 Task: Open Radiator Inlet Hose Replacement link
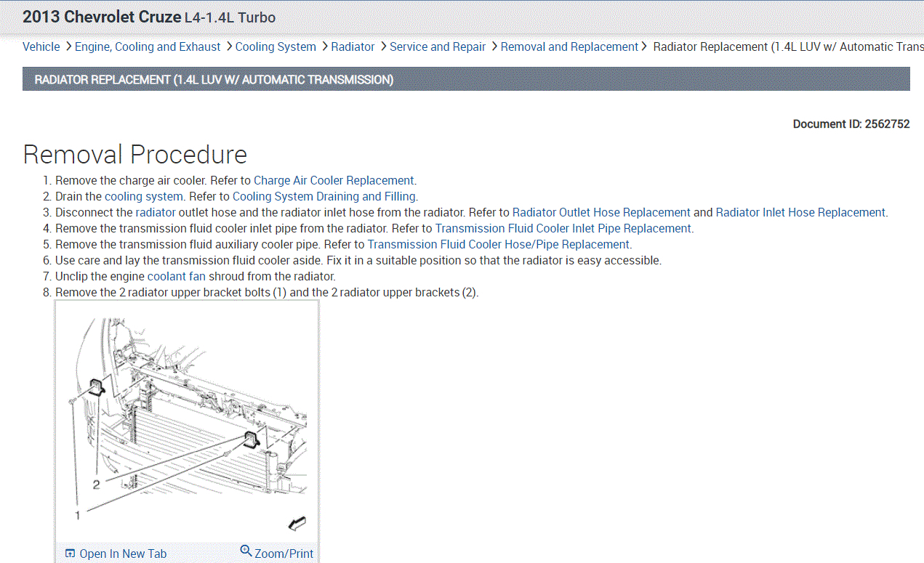pos(800,212)
